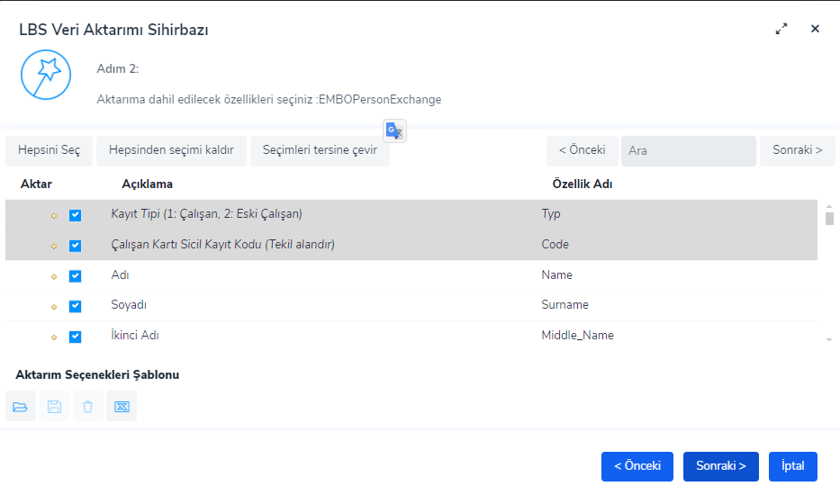The image size is (840, 504).
Task: Open template with the folder icon
Action: point(20,407)
